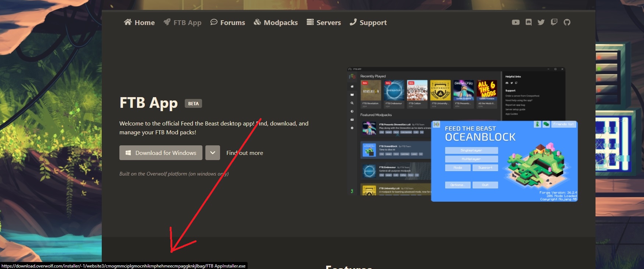Open the Servers nav item
644x269 pixels.
[x=324, y=22]
